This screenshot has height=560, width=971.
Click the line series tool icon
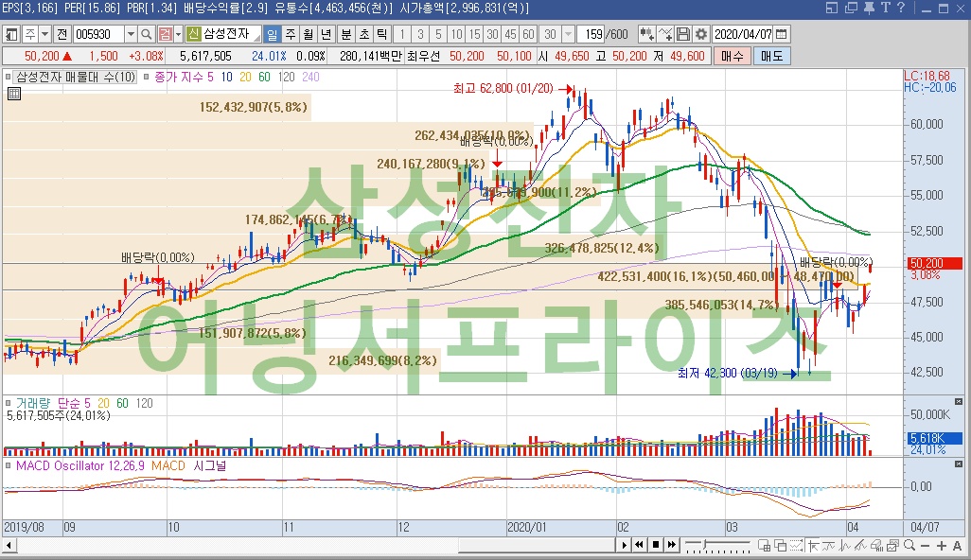[828, 545]
